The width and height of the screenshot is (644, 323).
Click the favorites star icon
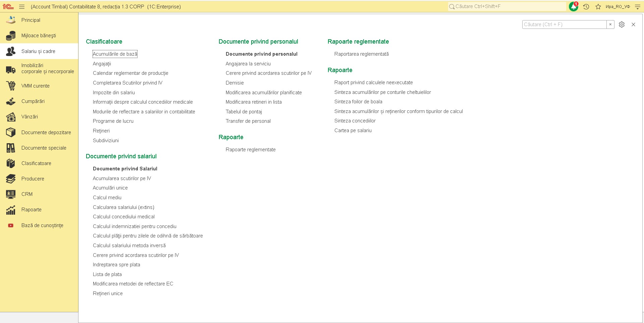point(598,7)
